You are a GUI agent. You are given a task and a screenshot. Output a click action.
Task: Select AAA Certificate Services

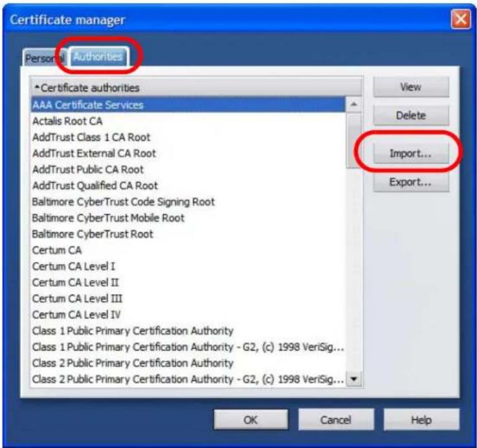(188, 105)
